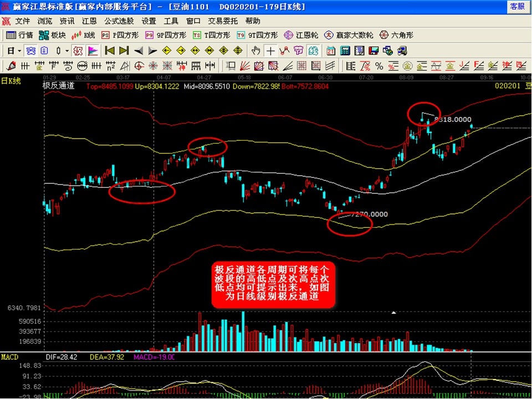Open the 交易委托 menu

[223, 21]
